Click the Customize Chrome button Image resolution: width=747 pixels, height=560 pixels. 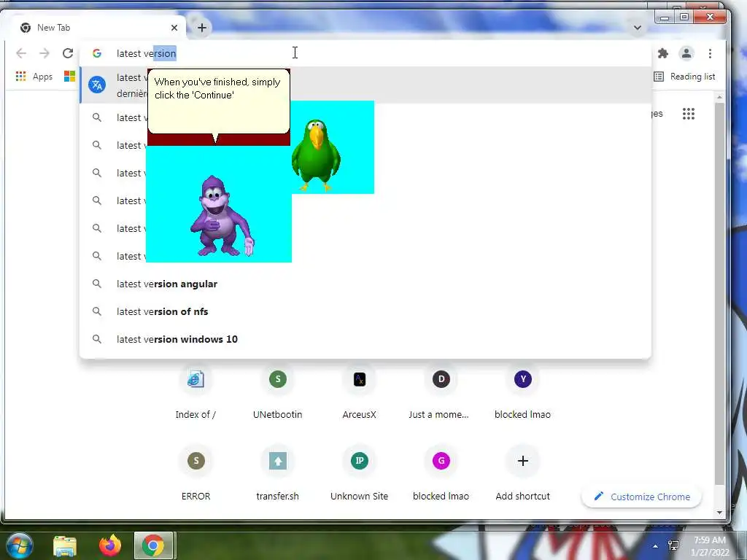coord(642,497)
